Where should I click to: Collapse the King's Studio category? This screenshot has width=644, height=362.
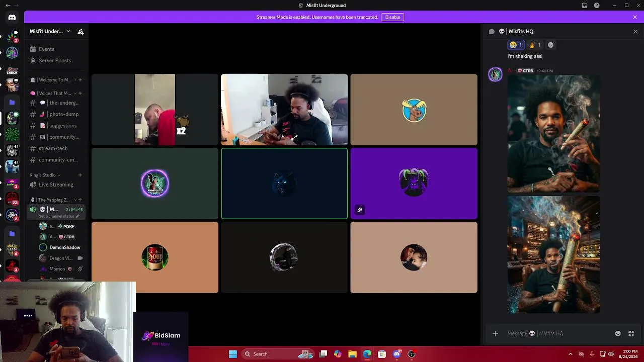44,175
